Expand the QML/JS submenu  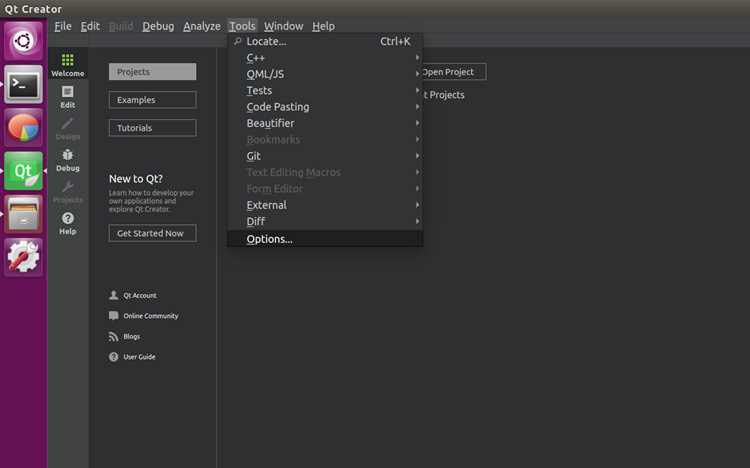coord(325,74)
